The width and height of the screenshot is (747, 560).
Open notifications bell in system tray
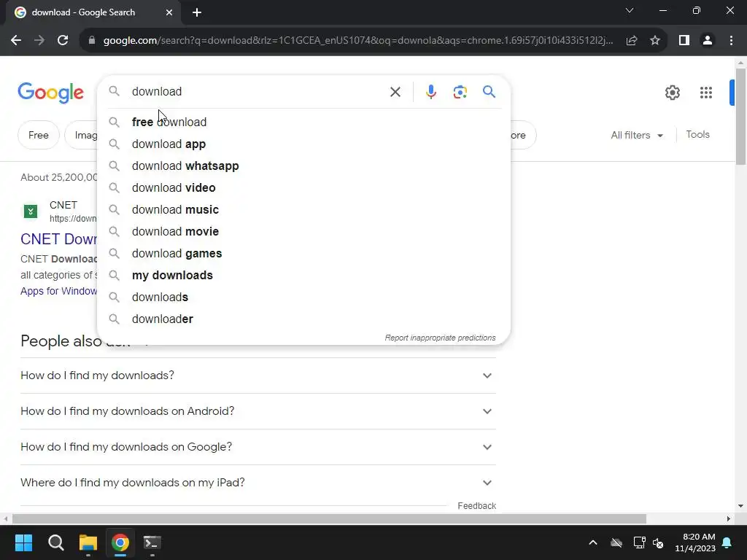coord(727,542)
